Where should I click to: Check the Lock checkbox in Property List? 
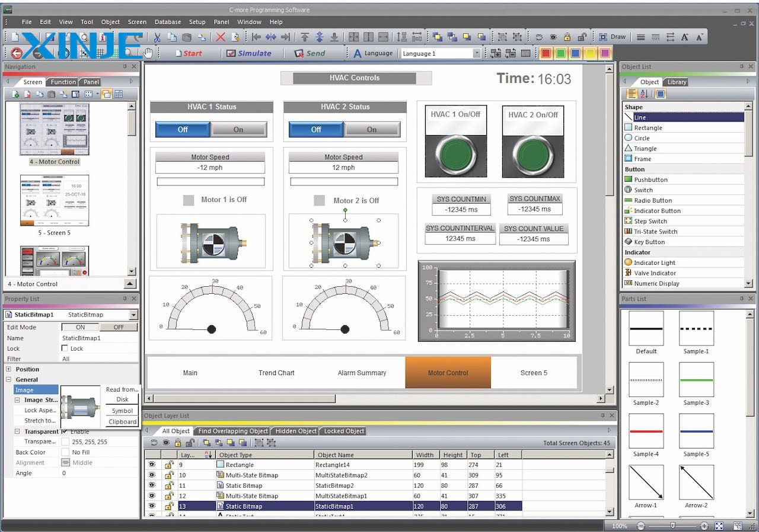65,348
